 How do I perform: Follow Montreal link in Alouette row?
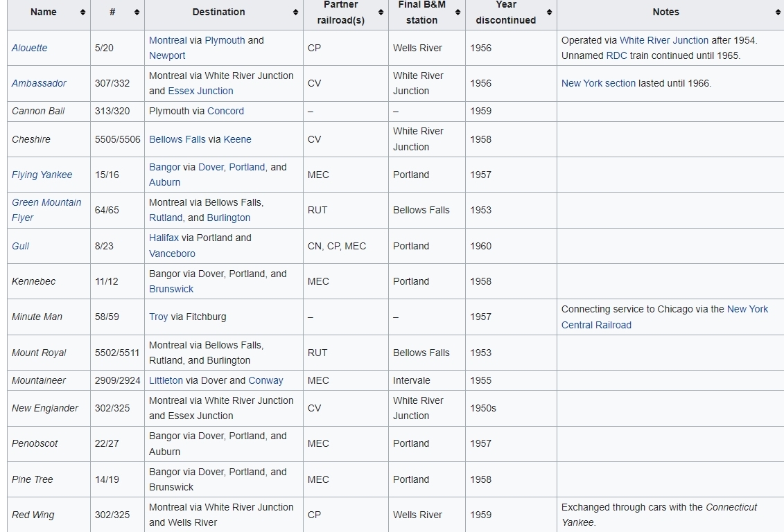tap(168, 40)
